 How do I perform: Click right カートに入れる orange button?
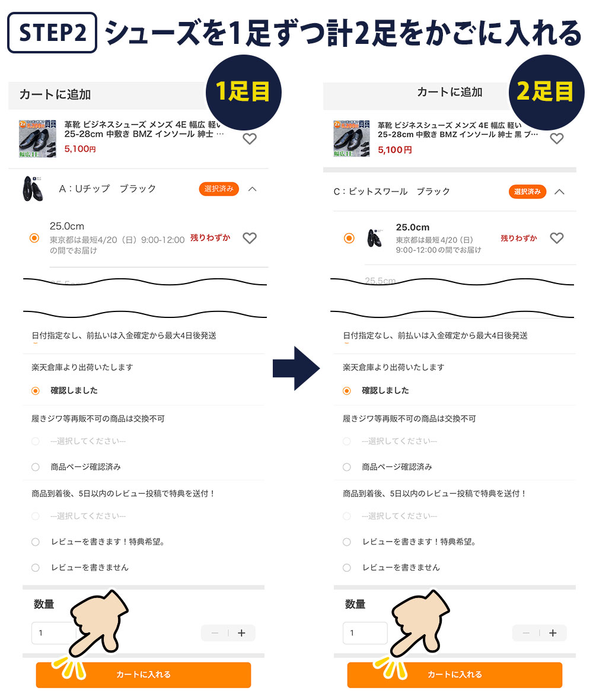coord(455,674)
